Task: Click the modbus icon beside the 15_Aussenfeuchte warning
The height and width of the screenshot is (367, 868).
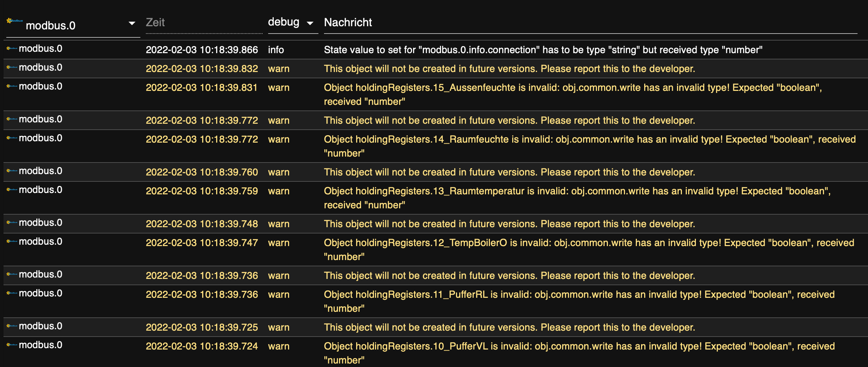Action: click(12, 86)
